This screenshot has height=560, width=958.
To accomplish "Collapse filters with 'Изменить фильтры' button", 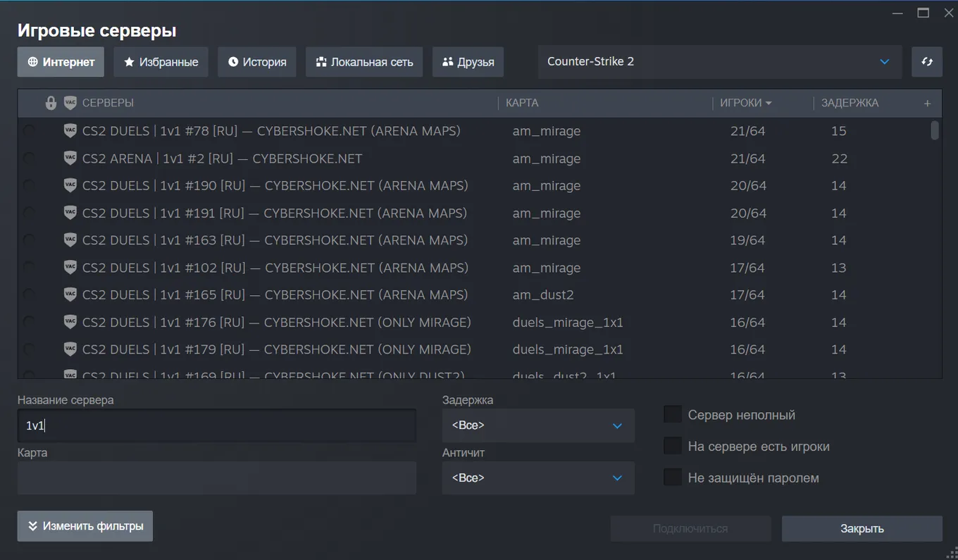I will [x=85, y=526].
